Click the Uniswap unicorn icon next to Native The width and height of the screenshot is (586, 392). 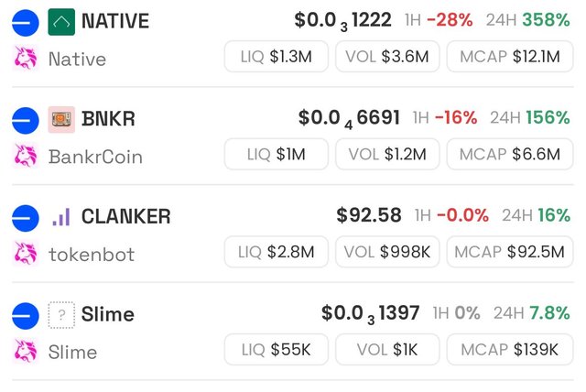[x=25, y=58]
